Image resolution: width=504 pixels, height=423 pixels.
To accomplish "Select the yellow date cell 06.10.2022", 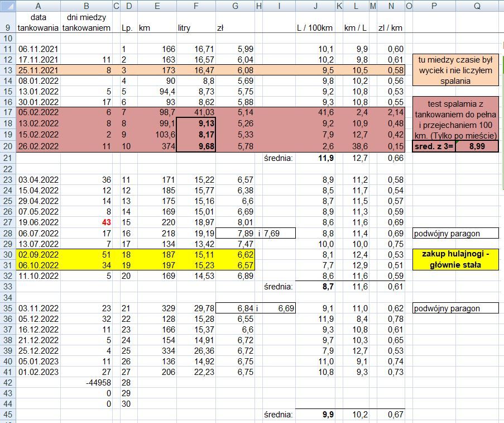I will pos(39,265).
